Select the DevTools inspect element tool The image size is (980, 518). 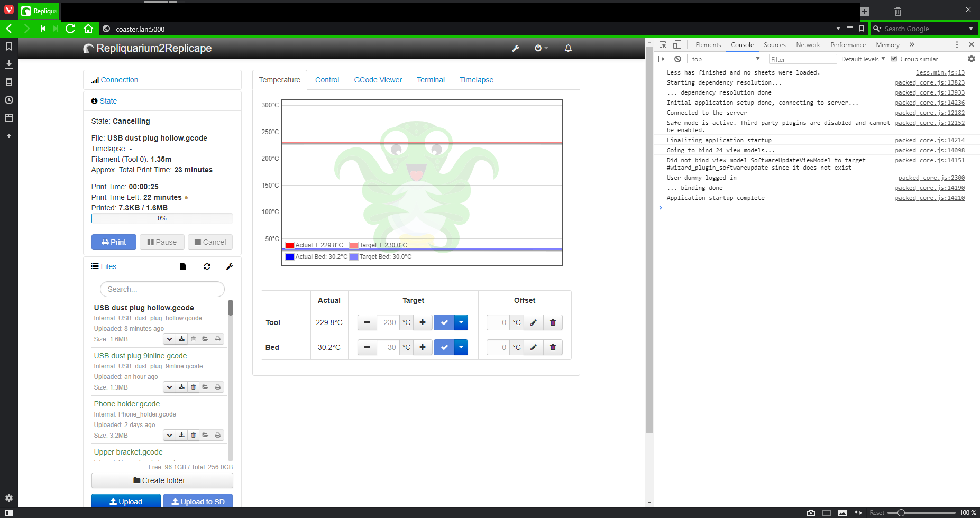click(662, 44)
